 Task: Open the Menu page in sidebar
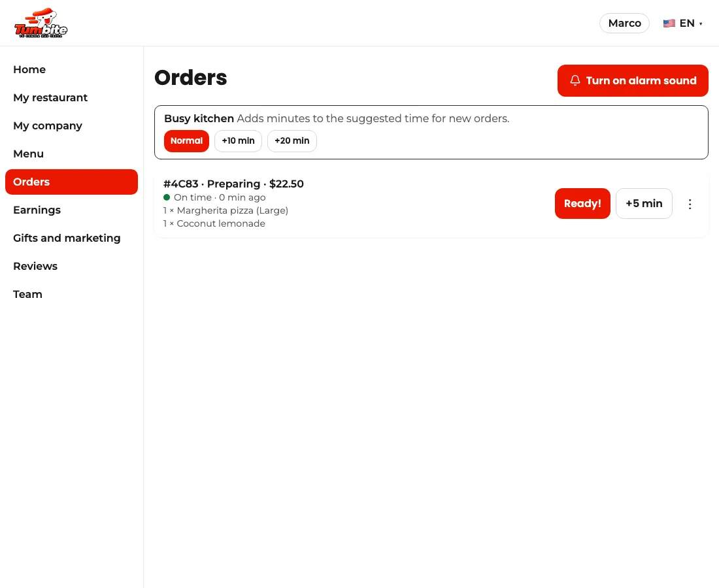click(71, 154)
